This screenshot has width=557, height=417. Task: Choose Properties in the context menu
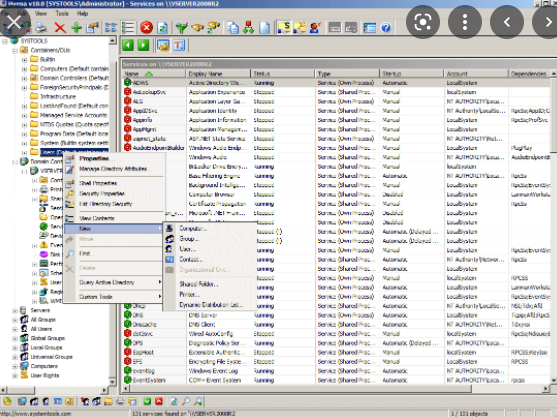click(x=113, y=158)
